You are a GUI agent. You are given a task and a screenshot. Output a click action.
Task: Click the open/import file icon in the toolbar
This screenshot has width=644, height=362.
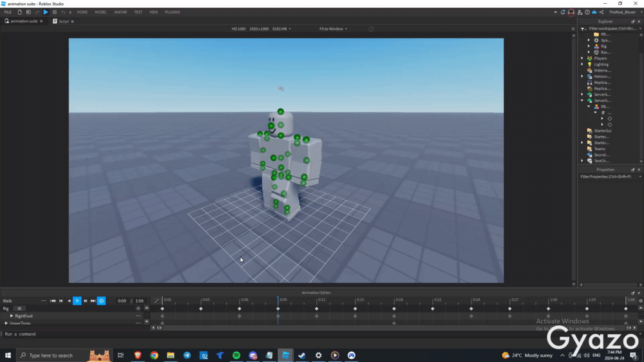point(28,12)
